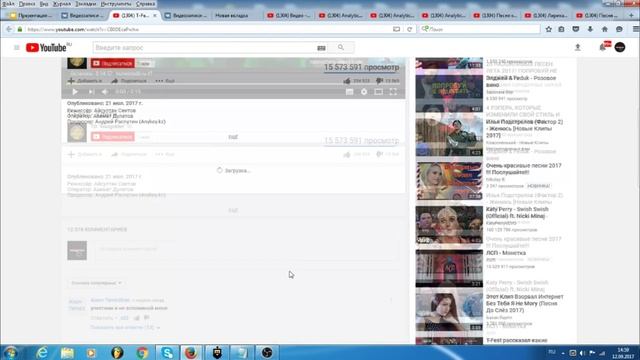Toggle subtitles in the video player
The image size is (640, 360).
tap(349, 92)
